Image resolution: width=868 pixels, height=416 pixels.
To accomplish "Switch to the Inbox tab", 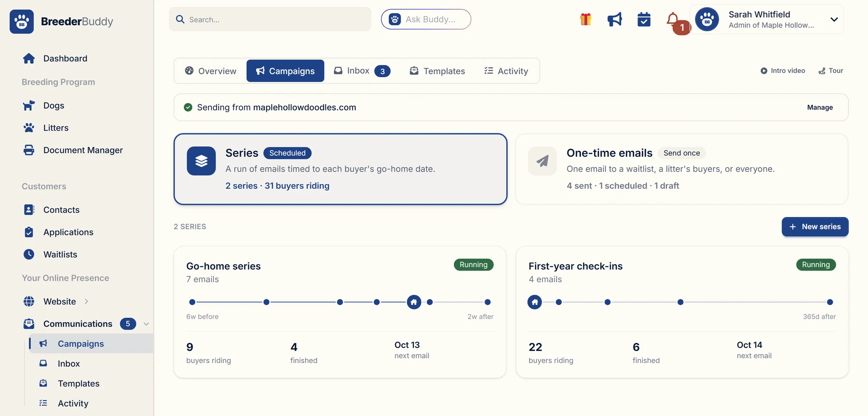I will (x=362, y=71).
